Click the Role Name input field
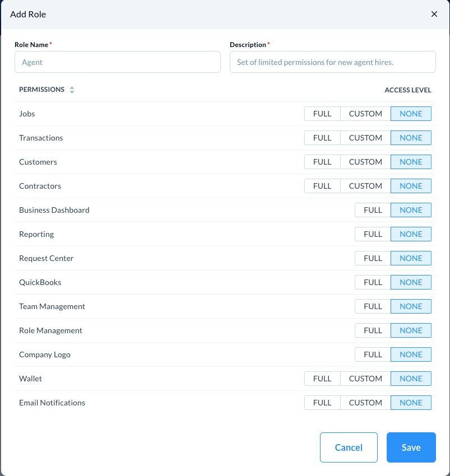Viewport: 450px width, 476px height. [x=118, y=62]
